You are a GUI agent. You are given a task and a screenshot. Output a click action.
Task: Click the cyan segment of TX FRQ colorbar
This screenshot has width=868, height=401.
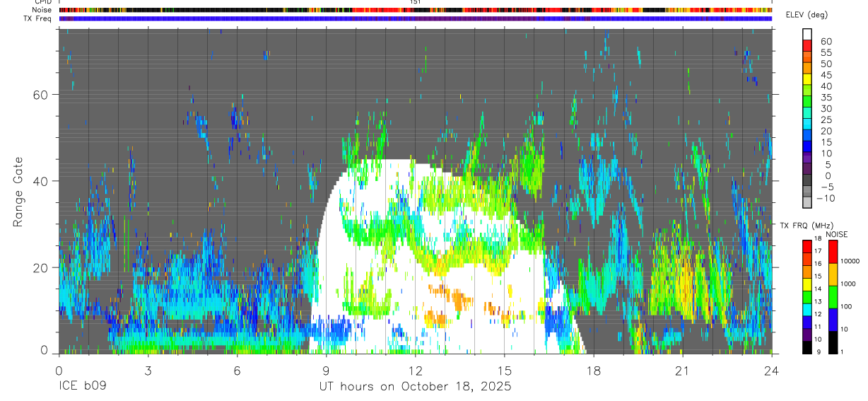coord(807,310)
